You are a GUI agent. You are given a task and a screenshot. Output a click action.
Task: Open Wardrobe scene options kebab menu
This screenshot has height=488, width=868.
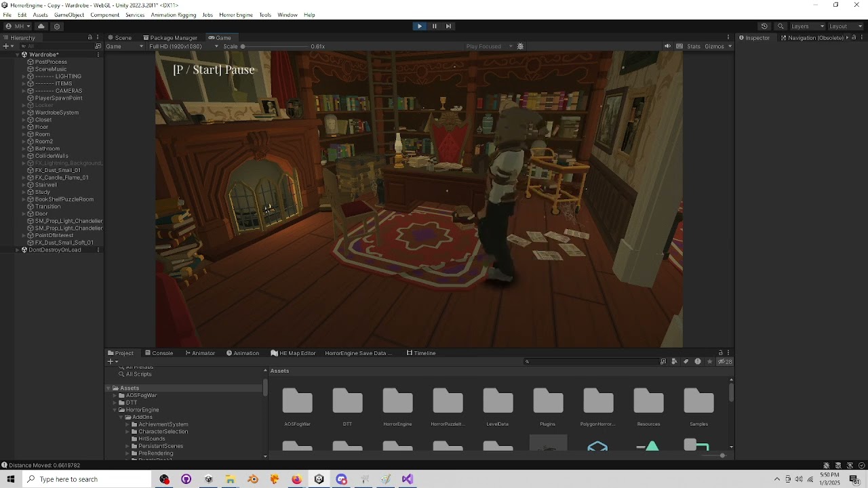click(98, 55)
